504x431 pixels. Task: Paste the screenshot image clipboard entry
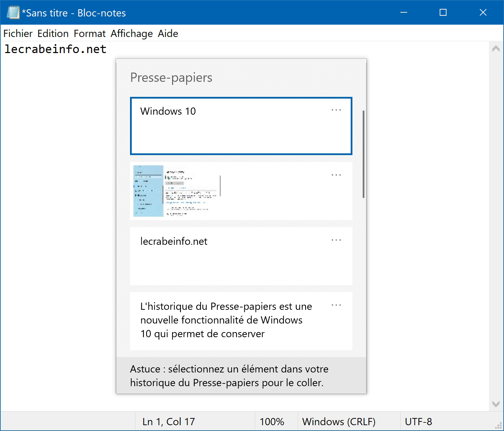click(x=241, y=191)
